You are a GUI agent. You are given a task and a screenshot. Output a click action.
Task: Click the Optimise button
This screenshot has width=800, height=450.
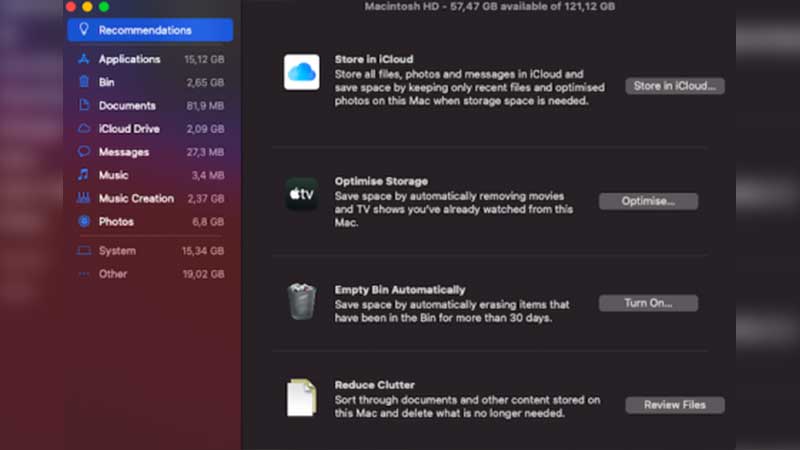pos(648,201)
